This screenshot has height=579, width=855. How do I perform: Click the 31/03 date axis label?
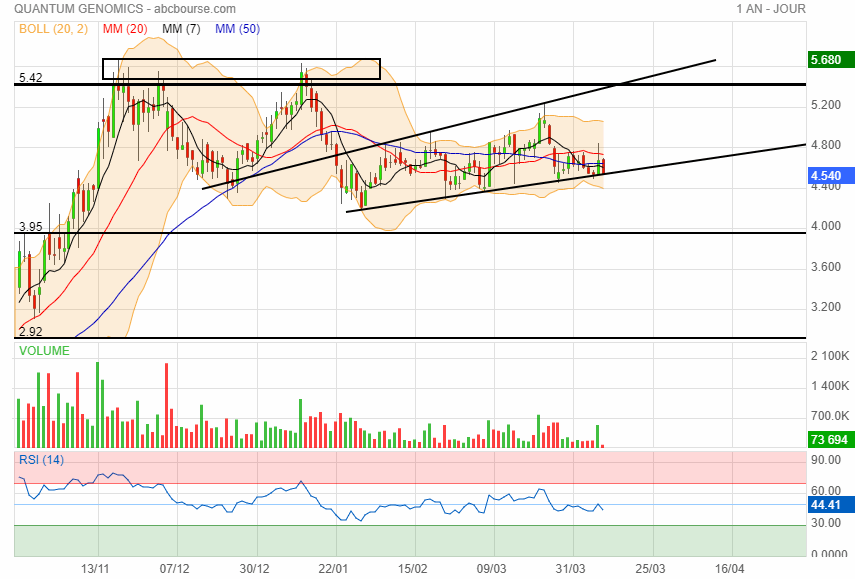[x=571, y=569]
